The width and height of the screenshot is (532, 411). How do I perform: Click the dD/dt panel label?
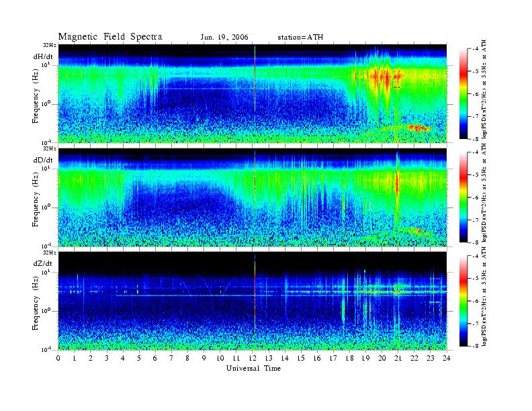coord(43,160)
